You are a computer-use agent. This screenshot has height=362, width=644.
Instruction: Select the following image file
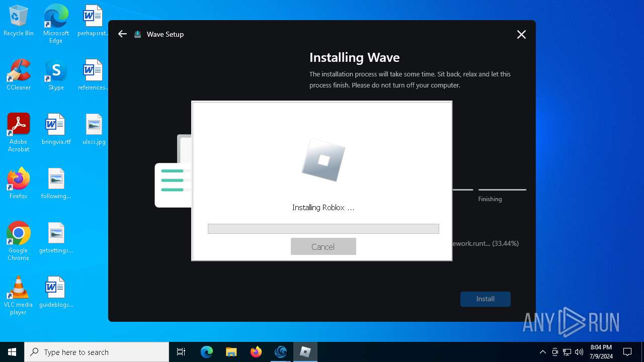coord(56,184)
